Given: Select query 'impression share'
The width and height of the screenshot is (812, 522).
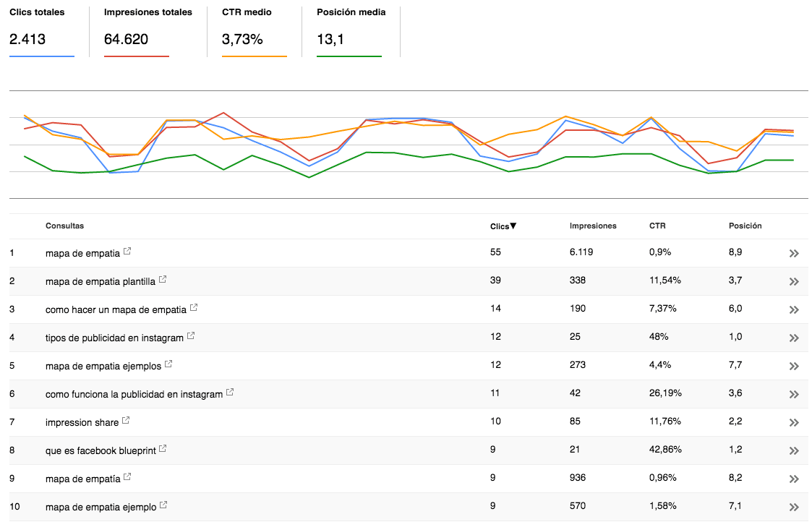Looking at the screenshot, I should [82, 422].
